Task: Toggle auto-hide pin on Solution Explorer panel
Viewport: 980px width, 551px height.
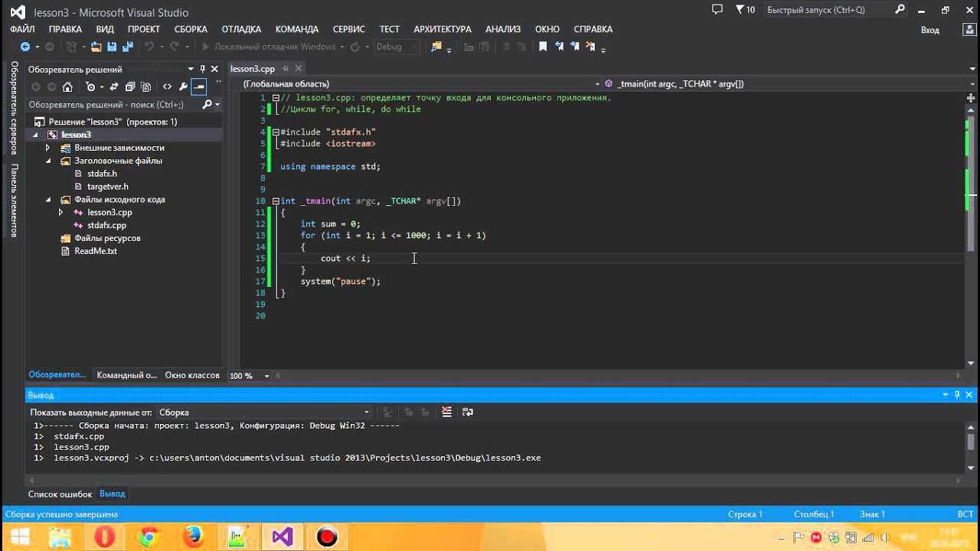Action: click(x=203, y=69)
